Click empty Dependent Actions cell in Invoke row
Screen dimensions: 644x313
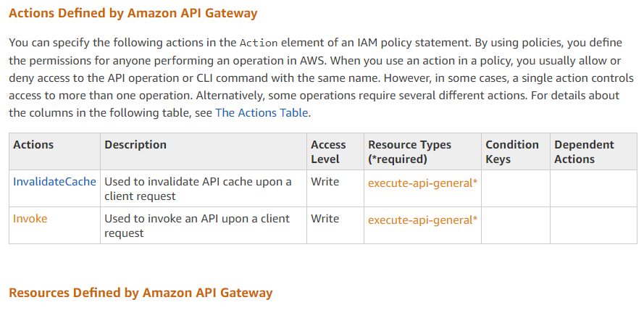[x=593, y=225]
